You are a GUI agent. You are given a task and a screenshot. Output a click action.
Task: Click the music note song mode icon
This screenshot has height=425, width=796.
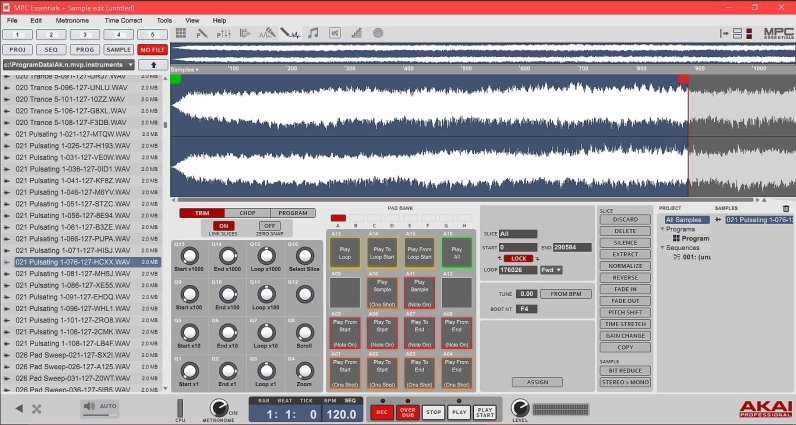click(x=313, y=33)
